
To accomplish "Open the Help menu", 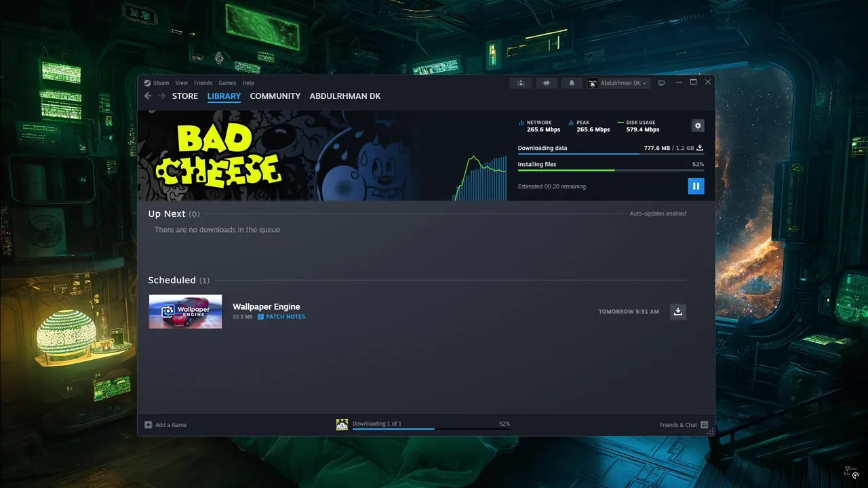I will 248,83.
